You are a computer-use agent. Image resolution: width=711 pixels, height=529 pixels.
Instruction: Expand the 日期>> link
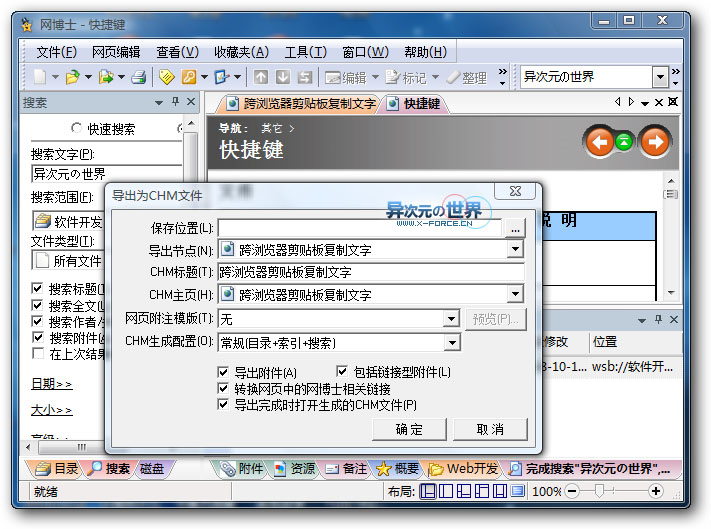pyautogui.click(x=51, y=384)
